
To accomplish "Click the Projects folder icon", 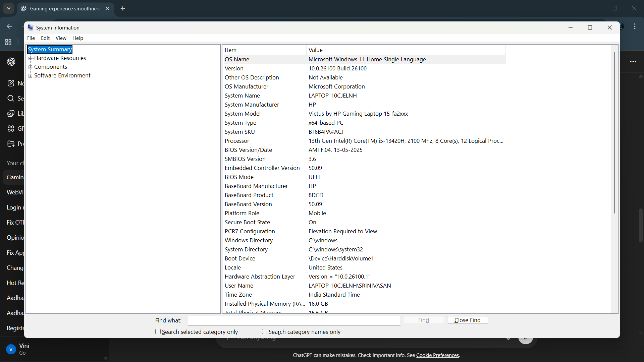I will pyautogui.click(x=11, y=144).
